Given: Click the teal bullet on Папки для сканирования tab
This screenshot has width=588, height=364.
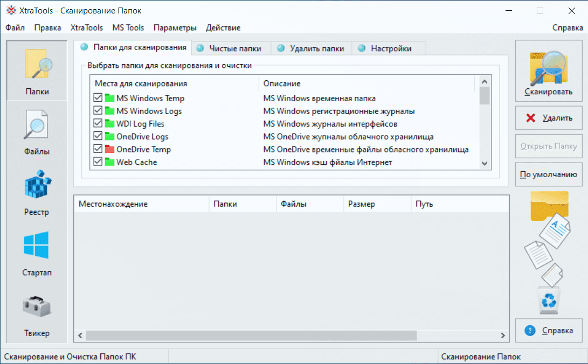Looking at the screenshot, I should click(x=85, y=47).
